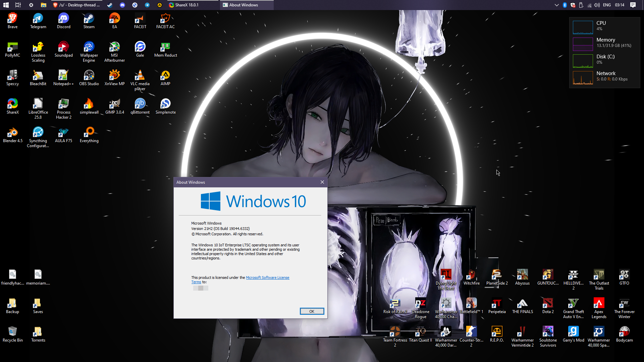Launch Garry's Mod desktop icon
This screenshot has height=362, width=644.
pyautogui.click(x=573, y=332)
